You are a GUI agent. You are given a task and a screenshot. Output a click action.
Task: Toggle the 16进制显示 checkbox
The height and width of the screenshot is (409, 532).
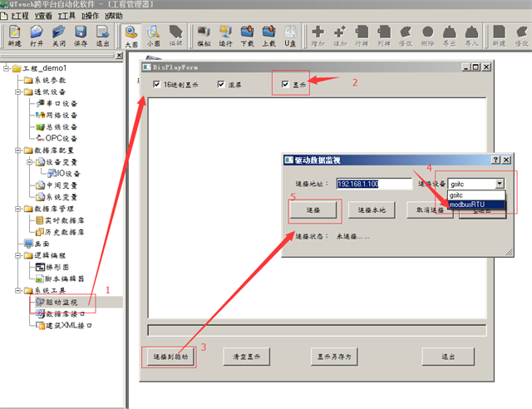(x=157, y=84)
